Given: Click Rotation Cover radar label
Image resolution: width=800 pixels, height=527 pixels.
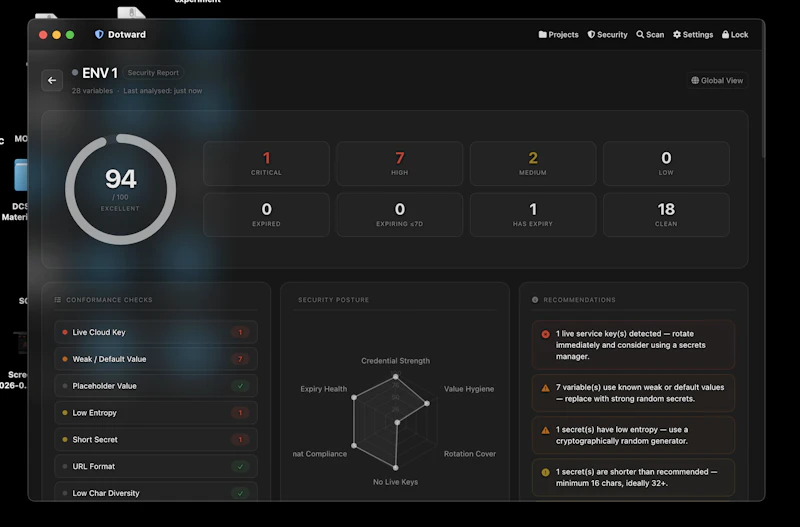Looking at the screenshot, I should pyautogui.click(x=470, y=454).
